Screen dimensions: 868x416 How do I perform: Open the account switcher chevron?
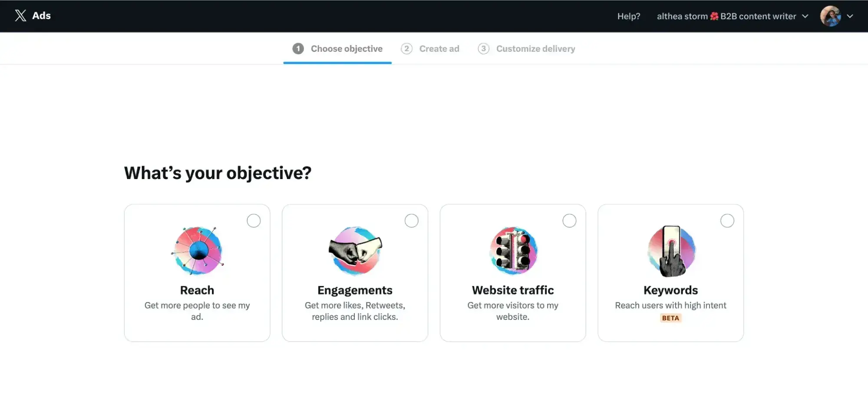805,16
